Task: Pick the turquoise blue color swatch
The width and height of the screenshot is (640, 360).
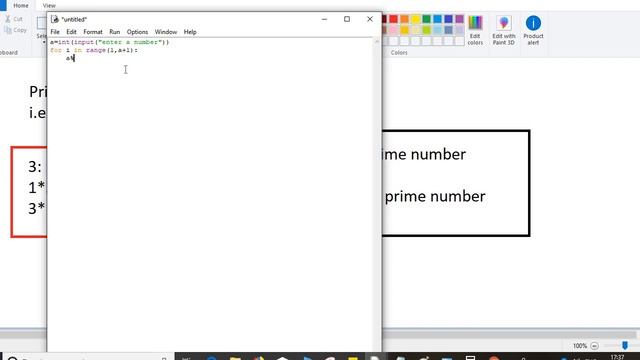Action: (438, 19)
